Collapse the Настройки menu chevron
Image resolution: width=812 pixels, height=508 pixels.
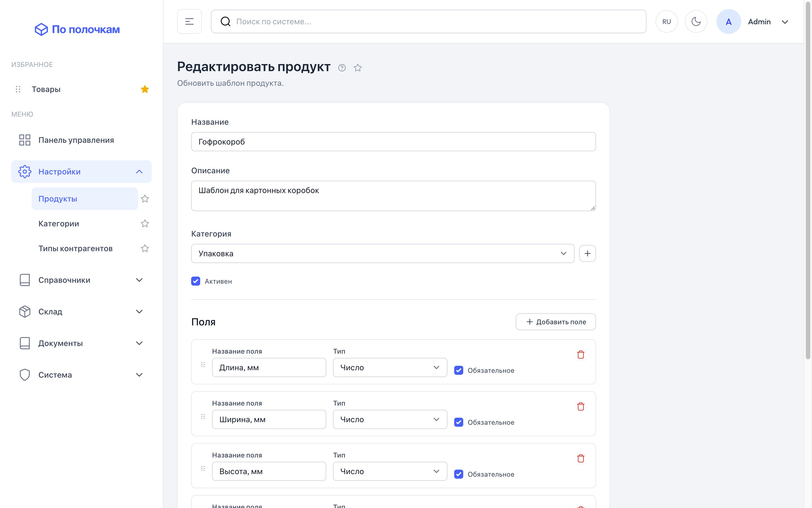click(x=139, y=172)
